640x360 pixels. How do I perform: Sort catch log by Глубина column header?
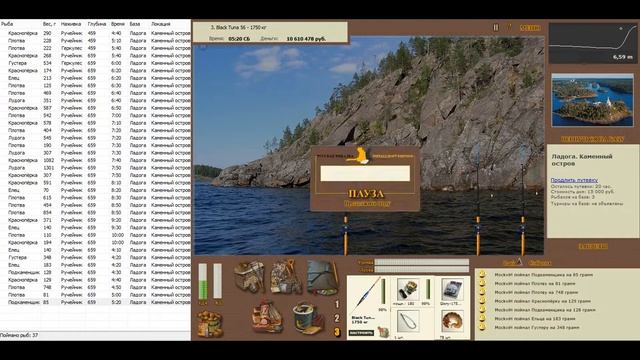coord(97,24)
